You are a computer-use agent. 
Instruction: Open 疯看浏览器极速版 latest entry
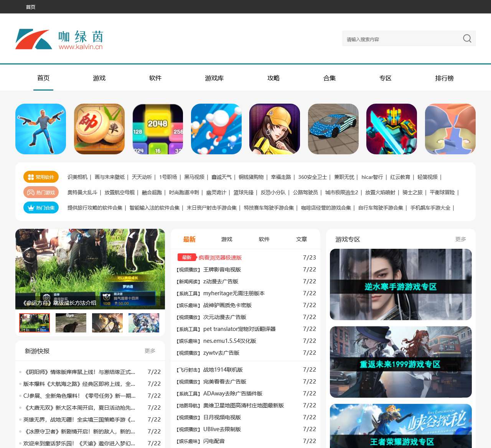pos(220,258)
